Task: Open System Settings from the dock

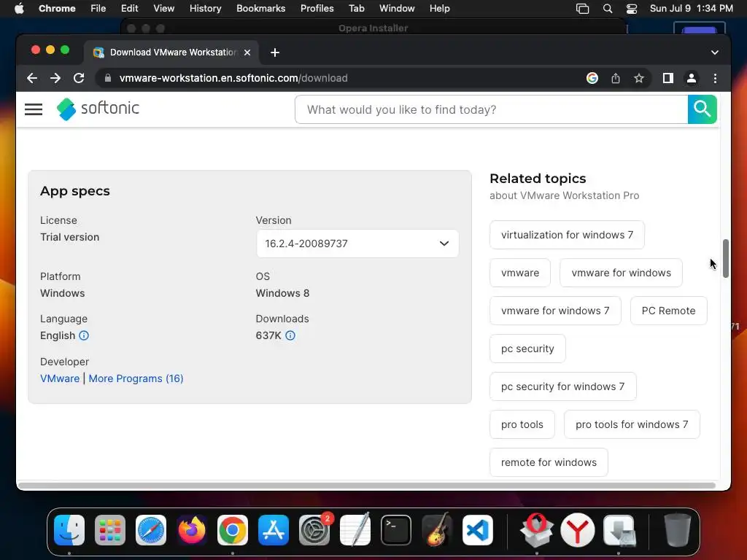Action: [314, 530]
